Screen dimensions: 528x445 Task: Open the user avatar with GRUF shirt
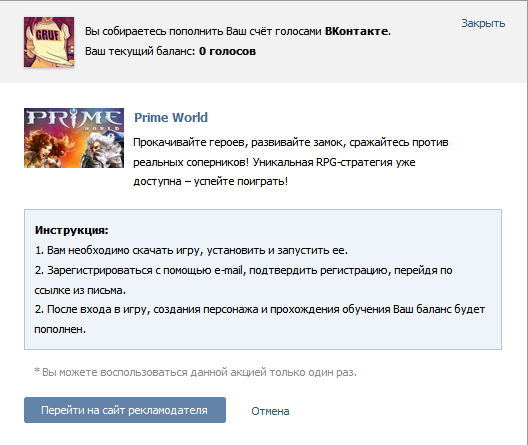coord(49,42)
